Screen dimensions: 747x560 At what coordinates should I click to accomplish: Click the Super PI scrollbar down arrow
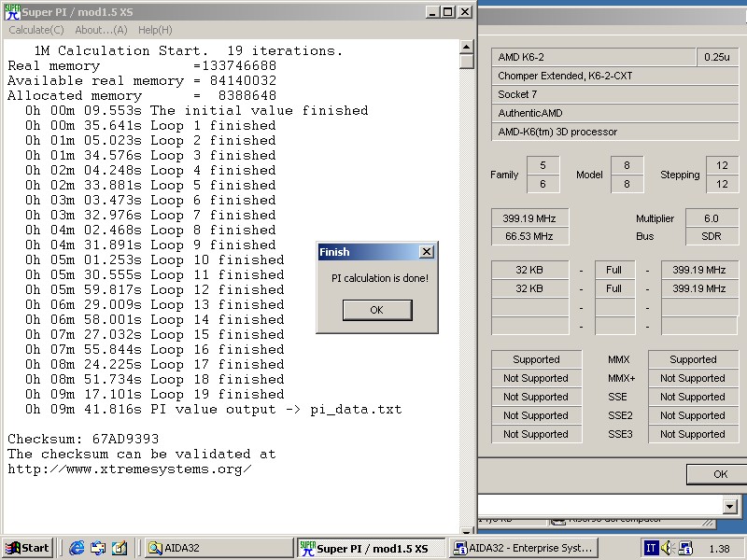tap(467, 528)
